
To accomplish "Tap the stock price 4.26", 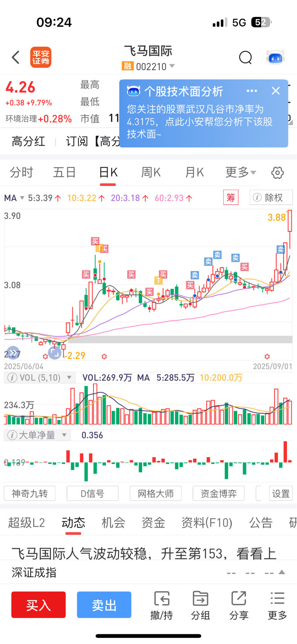I will [20, 87].
